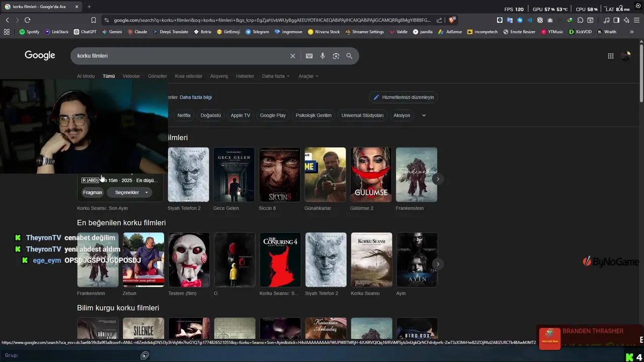The image size is (644, 362).
Task: Show next movies in En beğenilen carousel
Action: [x=438, y=264]
